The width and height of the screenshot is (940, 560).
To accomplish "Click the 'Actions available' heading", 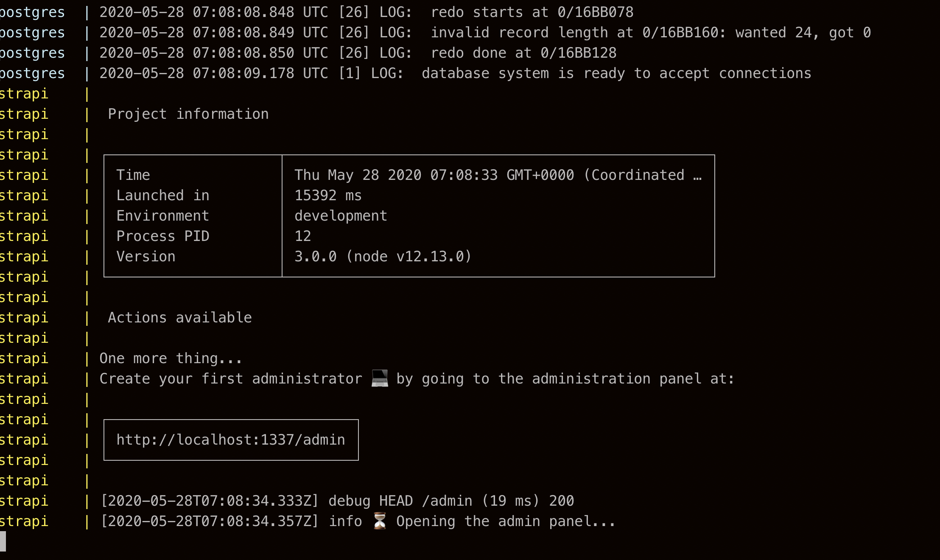I will 180,318.
